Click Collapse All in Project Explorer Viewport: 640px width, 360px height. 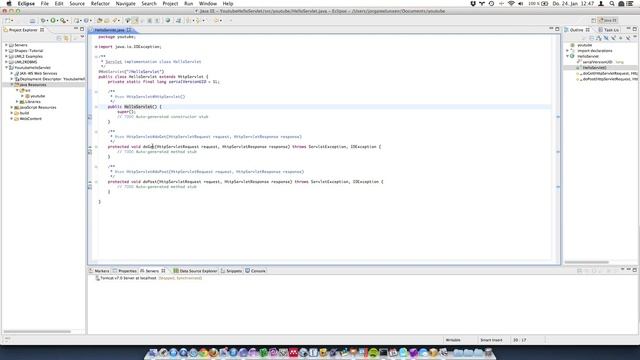pyautogui.click(x=59, y=38)
